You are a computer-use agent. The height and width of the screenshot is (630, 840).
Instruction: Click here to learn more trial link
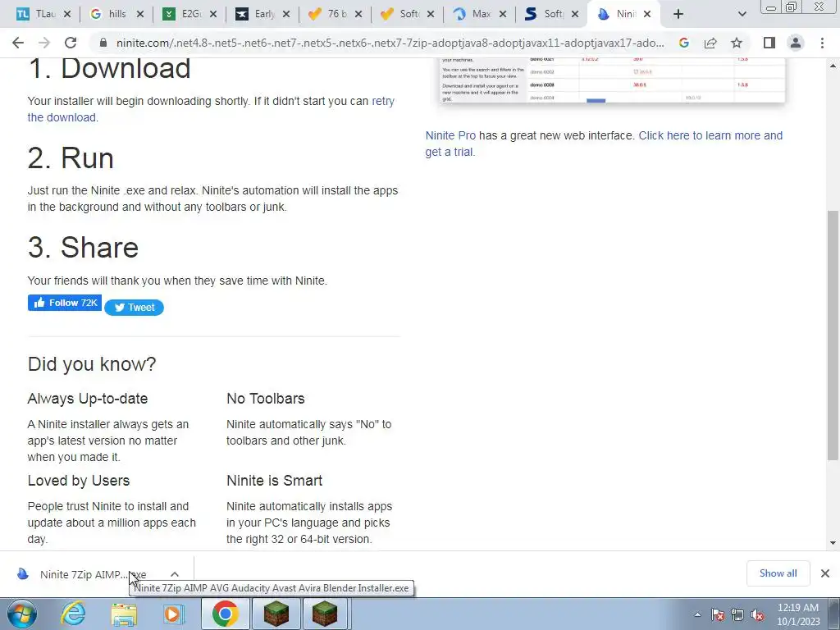604,144
